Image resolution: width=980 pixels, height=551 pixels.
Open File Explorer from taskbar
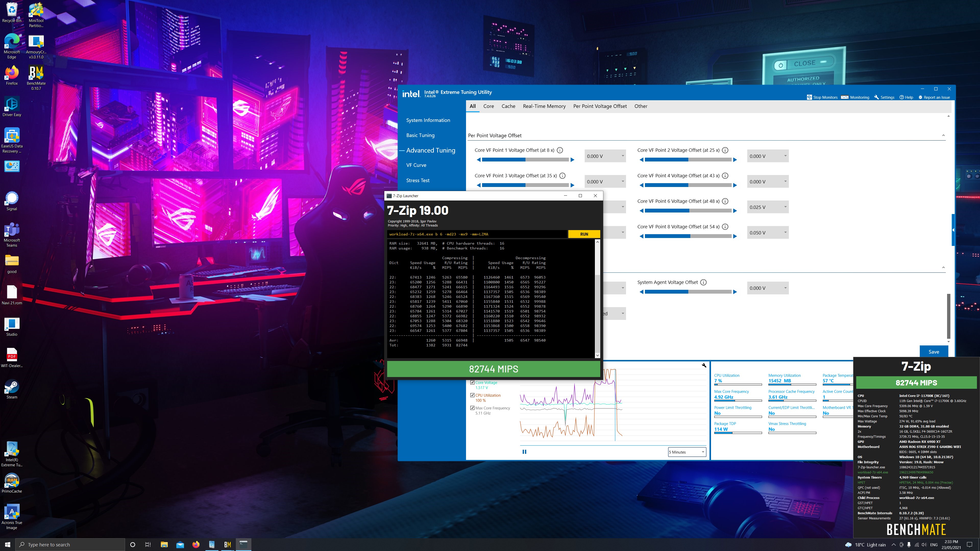(164, 545)
